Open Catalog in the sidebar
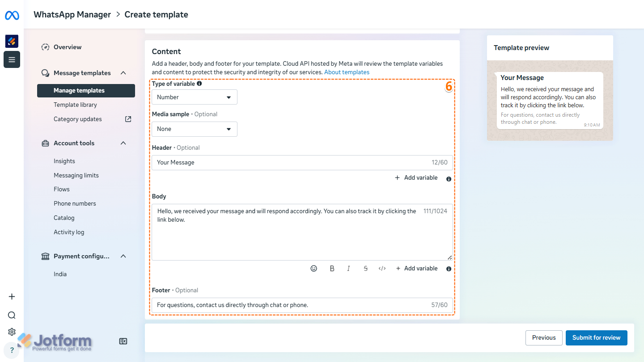 pyautogui.click(x=64, y=218)
